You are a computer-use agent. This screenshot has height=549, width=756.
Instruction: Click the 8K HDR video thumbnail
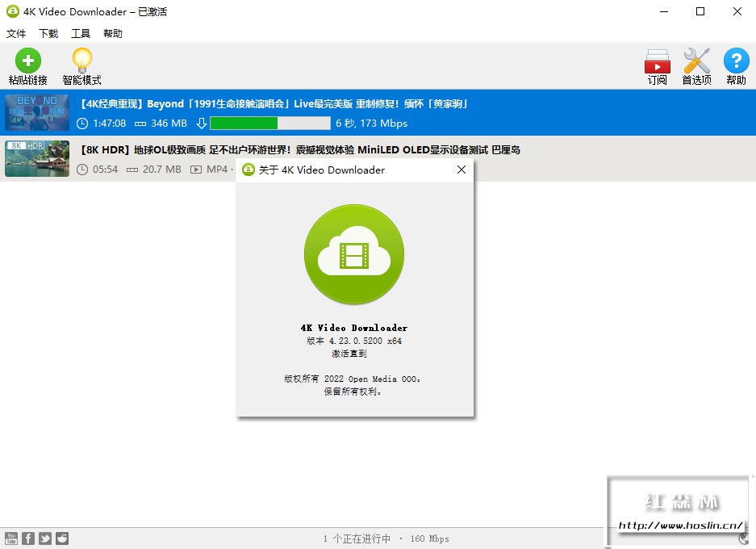point(37,159)
